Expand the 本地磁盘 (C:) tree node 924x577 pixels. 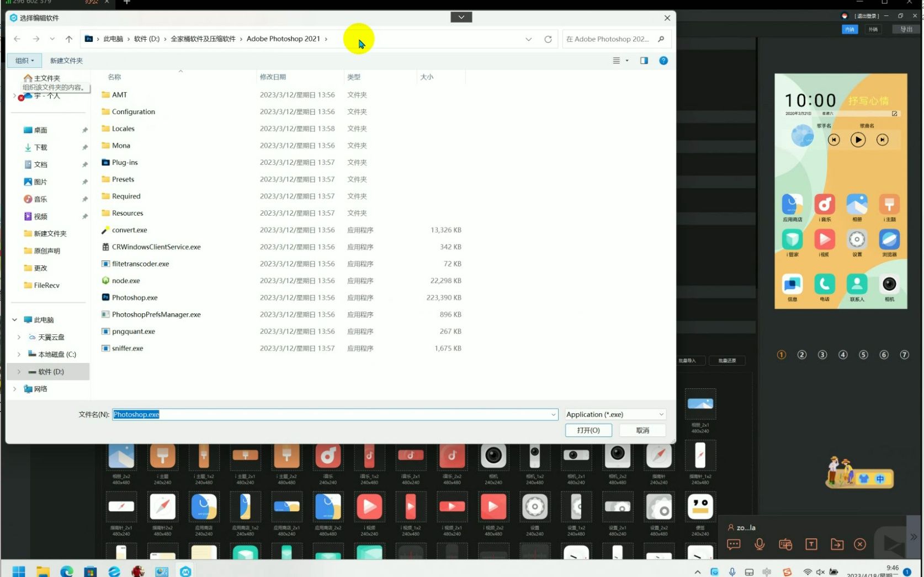(x=19, y=354)
